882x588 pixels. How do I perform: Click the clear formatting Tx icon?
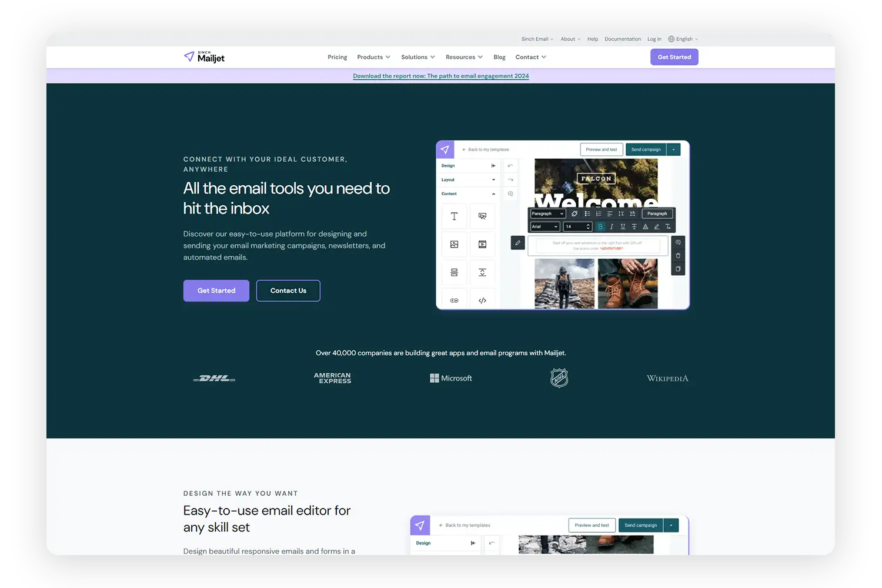[668, 226]
